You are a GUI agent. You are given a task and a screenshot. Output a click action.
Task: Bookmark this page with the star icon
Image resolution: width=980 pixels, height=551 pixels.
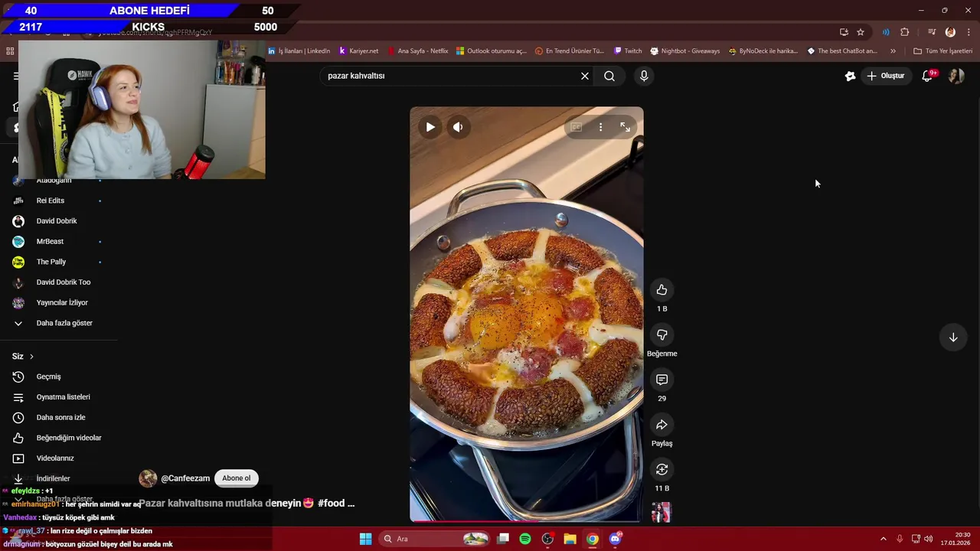click(861, 32)
